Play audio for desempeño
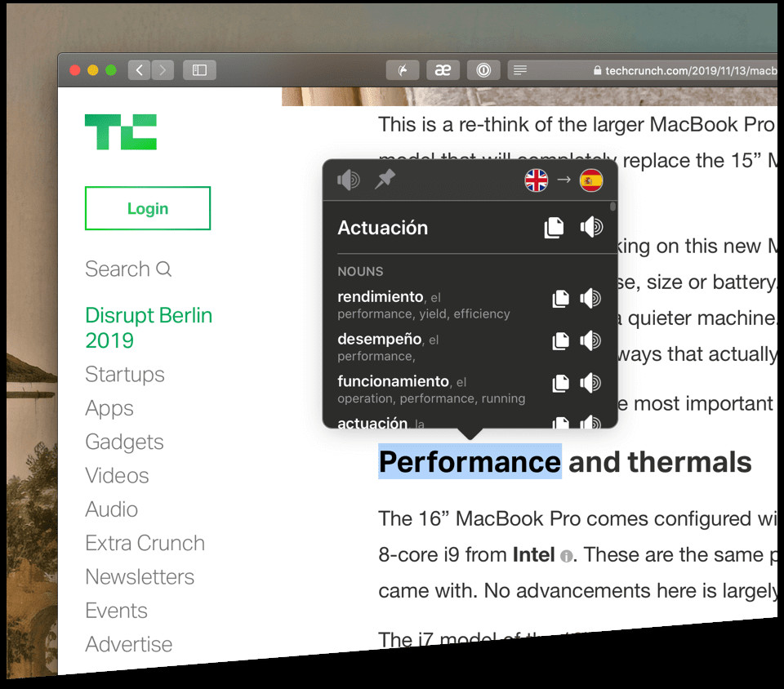This screenshot has width=784, height=689. pyautogui.click(x=590, y=340)
